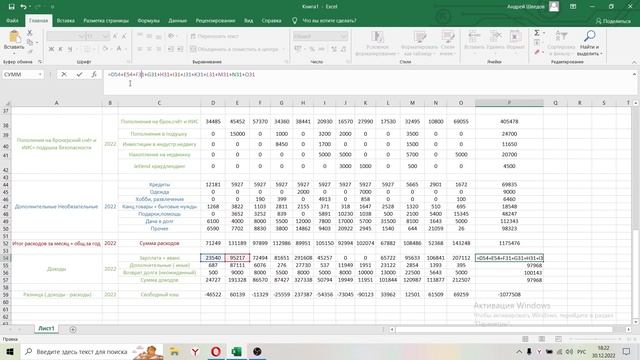Image resolution: width=640 pixels, height=360 pixels.
Task: Open the Name Box dropdown (СУММ)
Action: click(x=40, y=74)
